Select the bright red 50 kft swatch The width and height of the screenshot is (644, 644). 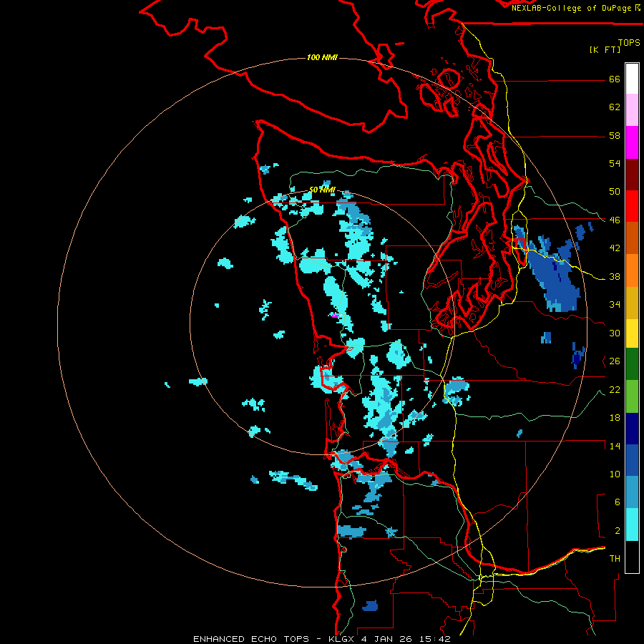(632, 206)
